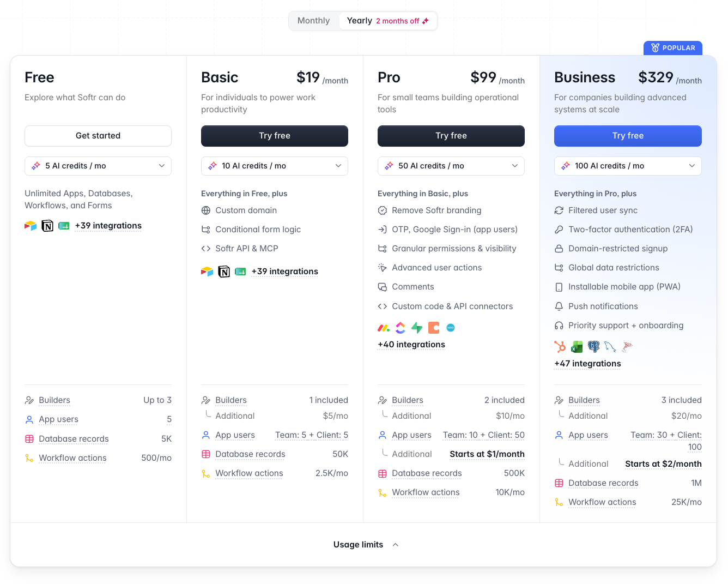The image size is (728, 584).
Task: Click the "OTP, Google Sign-in (app users)" text
Action: point(455,230)
